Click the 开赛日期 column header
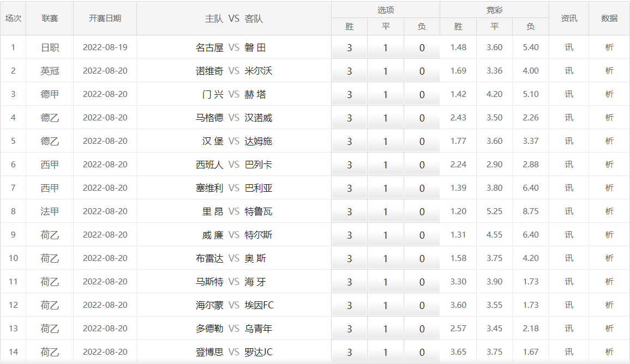 click(105, 19)
